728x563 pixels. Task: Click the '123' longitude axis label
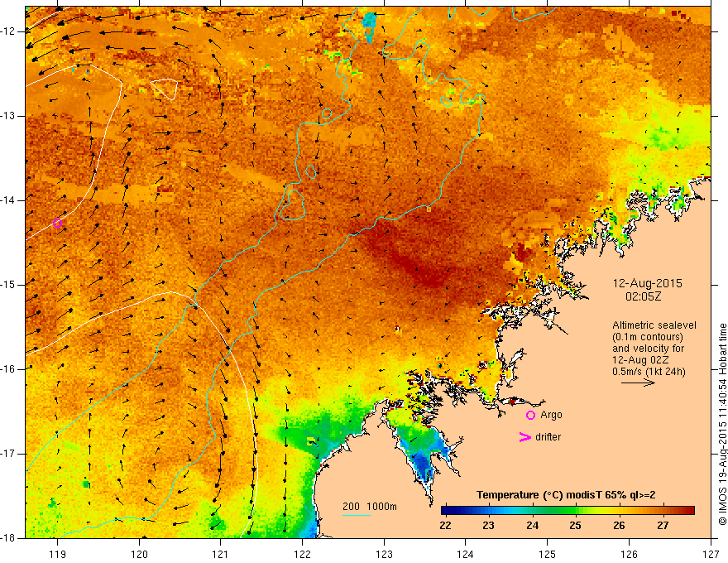[384, 554]
